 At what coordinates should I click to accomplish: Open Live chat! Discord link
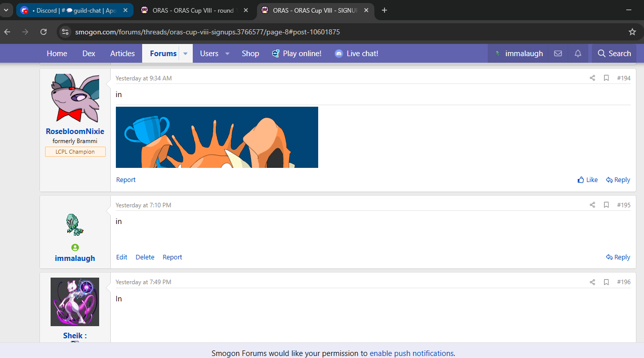(x=356, y=53)
